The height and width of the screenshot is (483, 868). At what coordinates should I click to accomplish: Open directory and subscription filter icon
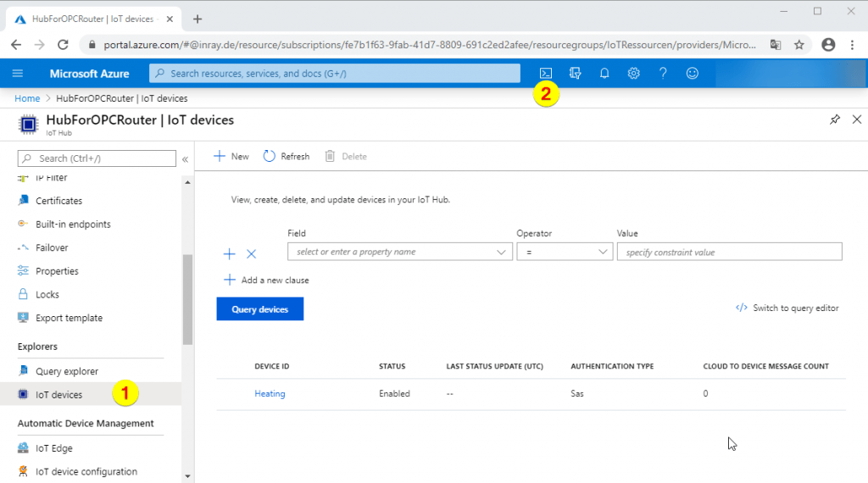[576, 74]
